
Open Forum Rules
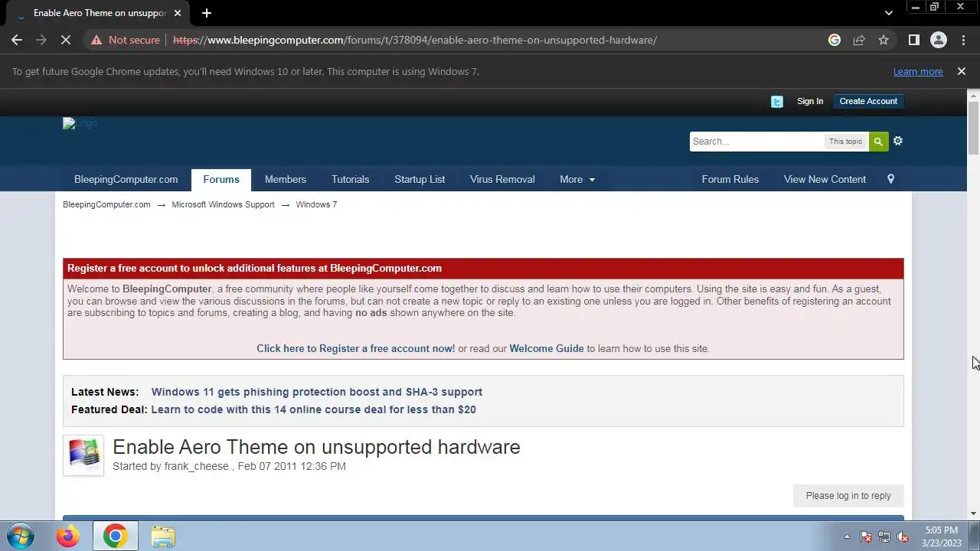[x=730, y=179]
